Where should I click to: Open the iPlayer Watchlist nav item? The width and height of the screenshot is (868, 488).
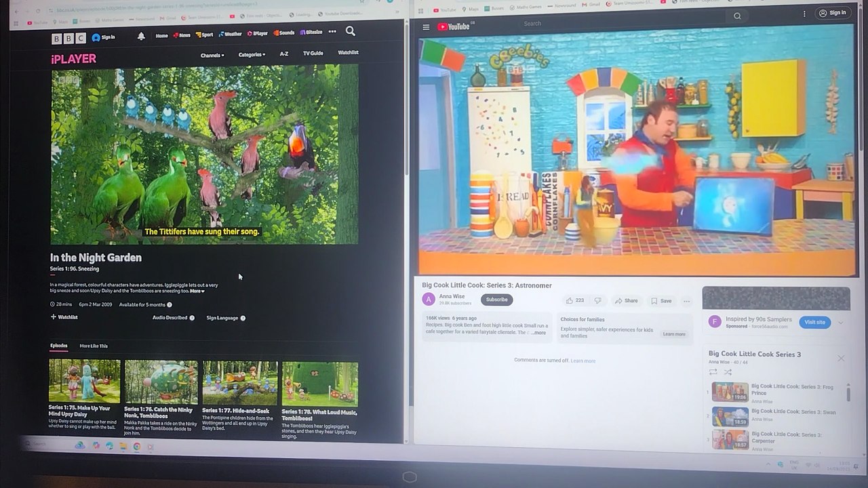point(348,52)
